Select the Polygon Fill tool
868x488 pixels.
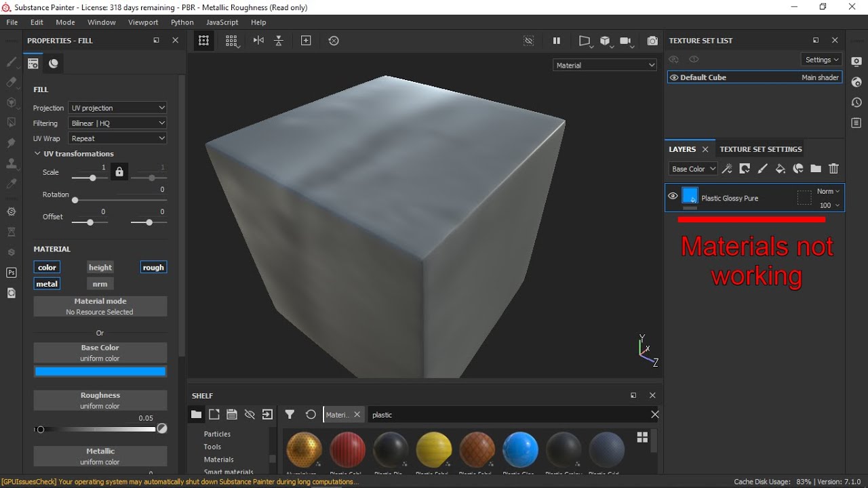[x=11, y=123]
